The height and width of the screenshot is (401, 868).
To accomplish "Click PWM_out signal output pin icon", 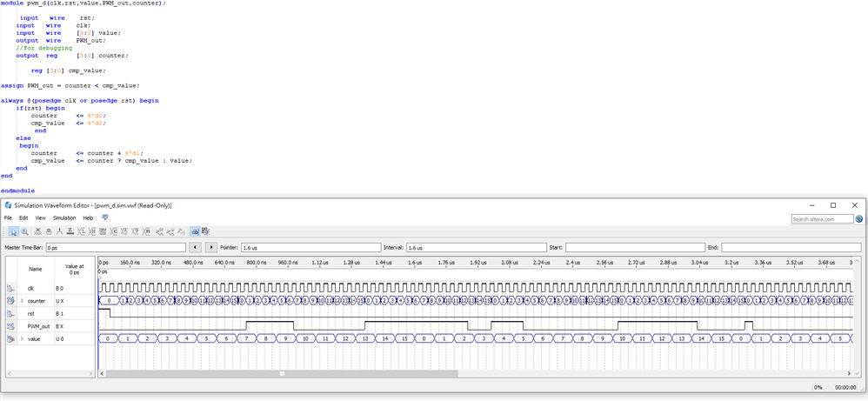I will [10, 326].
